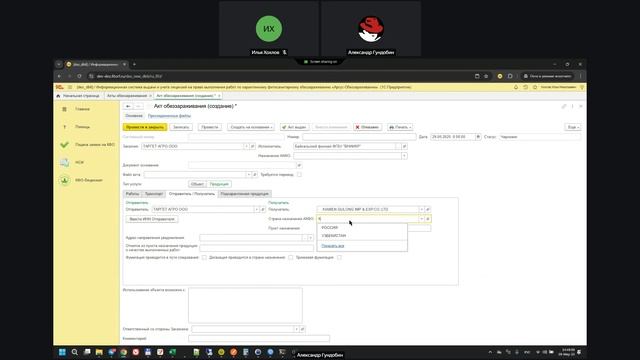Open the МФО-Лицензия sidebar section
640x360 pixels.
tap(89, 180)
